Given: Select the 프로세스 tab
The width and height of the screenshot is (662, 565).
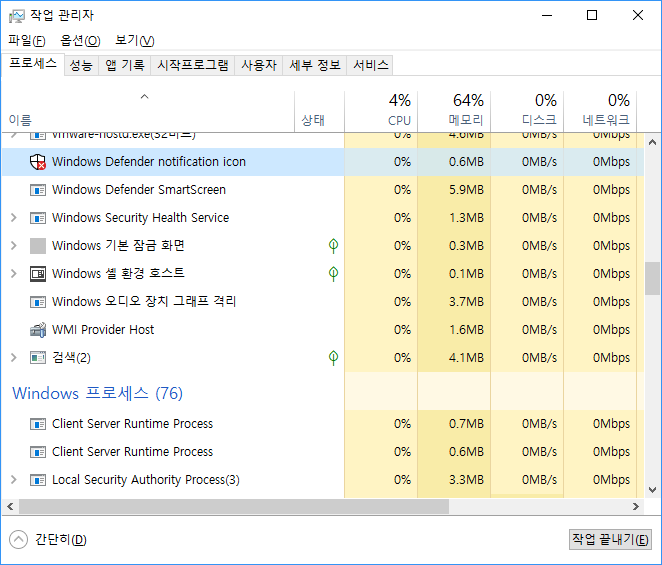Looking at the screenshot, I should tap(33, 64).
